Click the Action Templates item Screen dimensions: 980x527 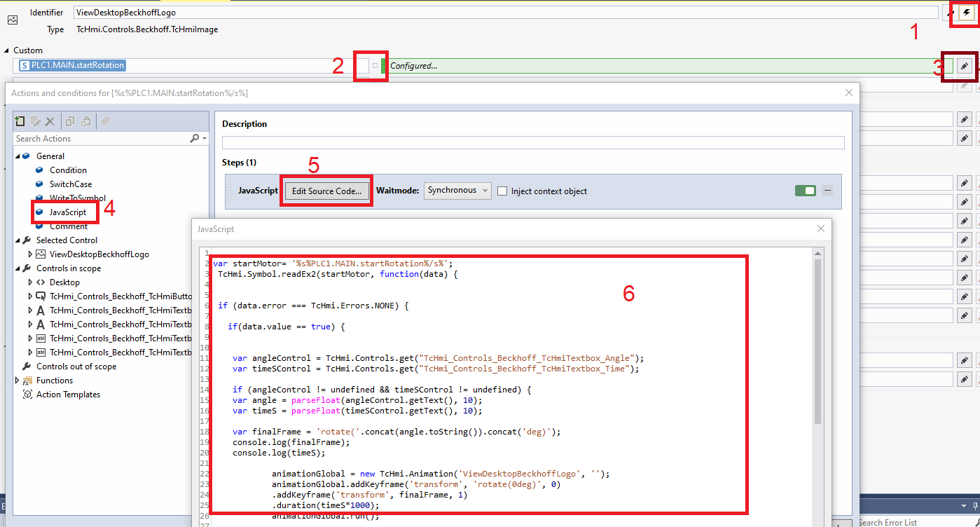click(x=68, y=395)
